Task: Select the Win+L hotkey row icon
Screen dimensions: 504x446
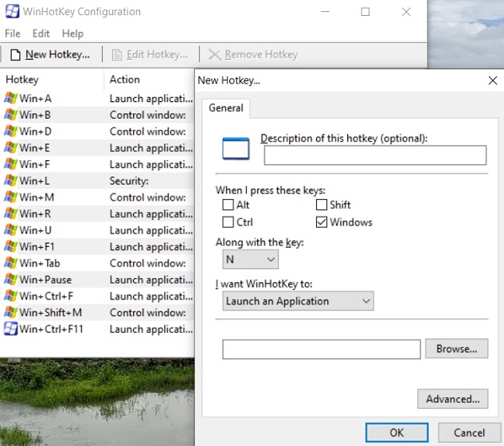Action: point(11,181)
